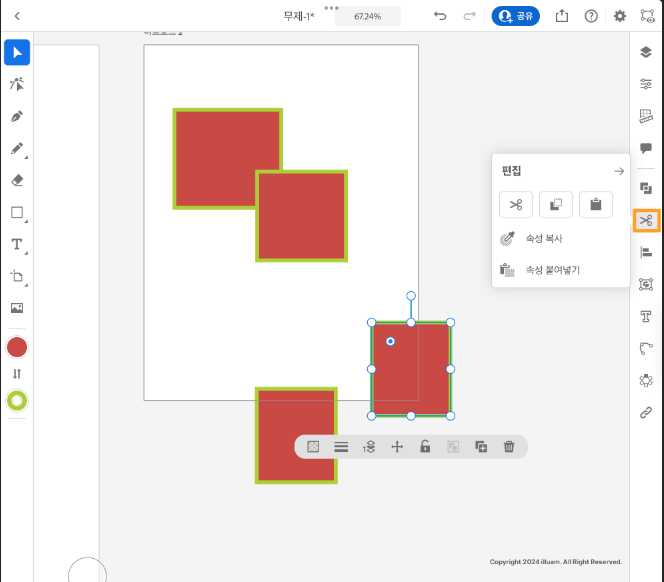The width and height of the screenshot is (664, 582).
Task: Open the Repeat panel in right sidebar
Action: 646,284
